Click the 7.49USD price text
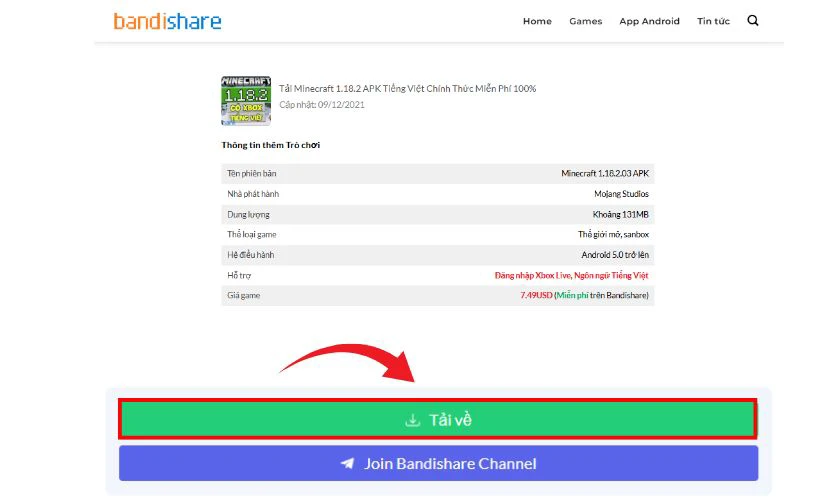 click(x=536, y=295)
